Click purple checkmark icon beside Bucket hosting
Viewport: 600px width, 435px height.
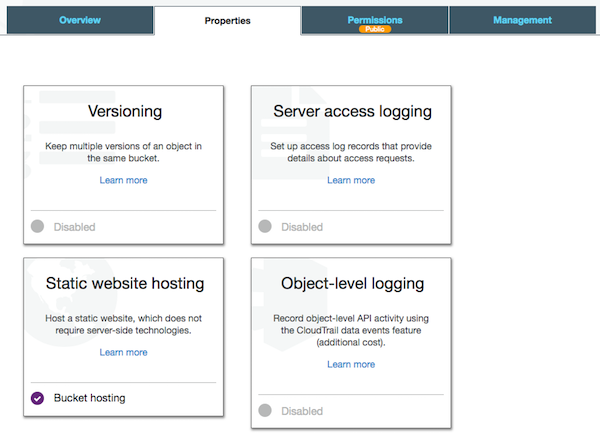coord(38,398)
